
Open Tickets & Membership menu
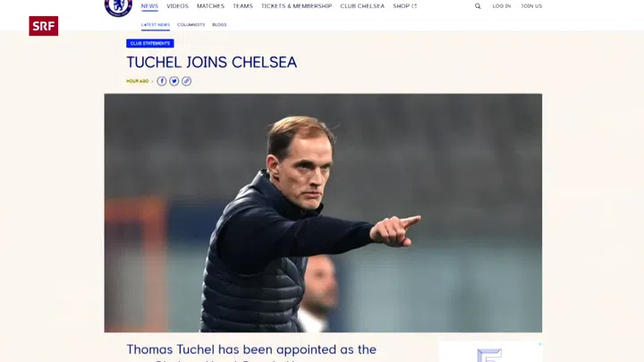297,6
